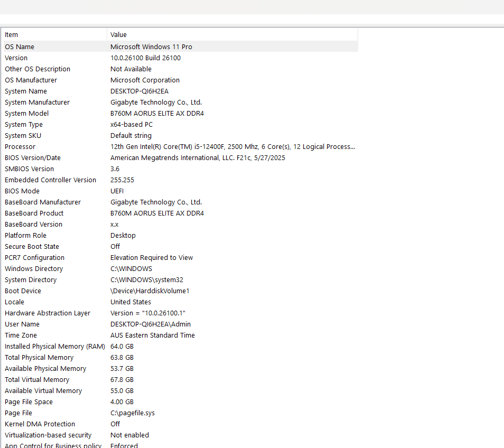
Task: Click Available Virtual Memory label
Action: [x=43, y=390]
